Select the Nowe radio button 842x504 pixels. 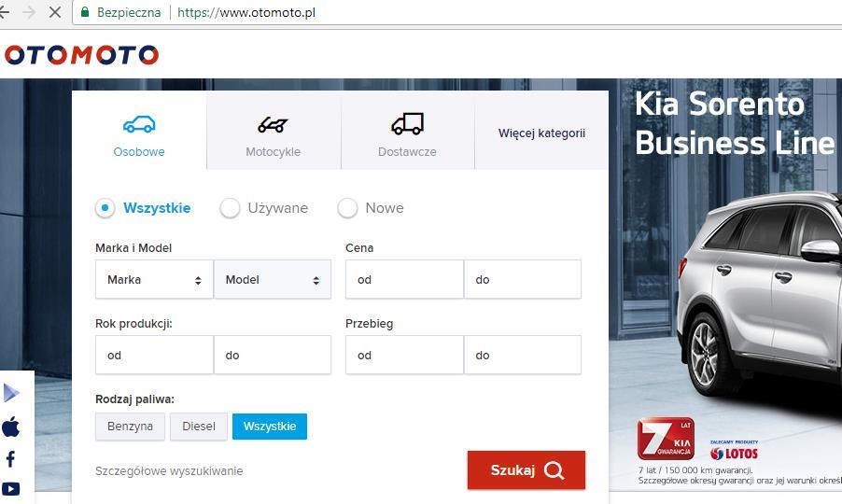pyautogui.click(x=347, y=208)
